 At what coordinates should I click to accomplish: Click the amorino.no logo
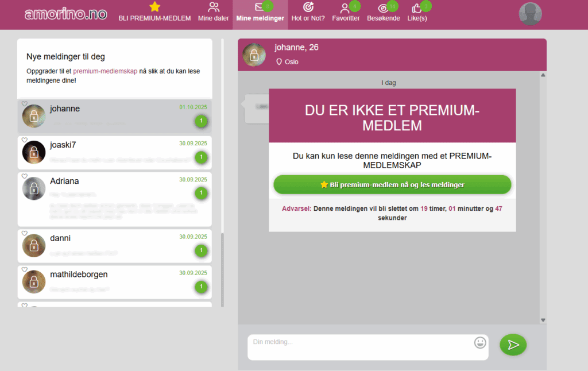[x=65, y=14]
